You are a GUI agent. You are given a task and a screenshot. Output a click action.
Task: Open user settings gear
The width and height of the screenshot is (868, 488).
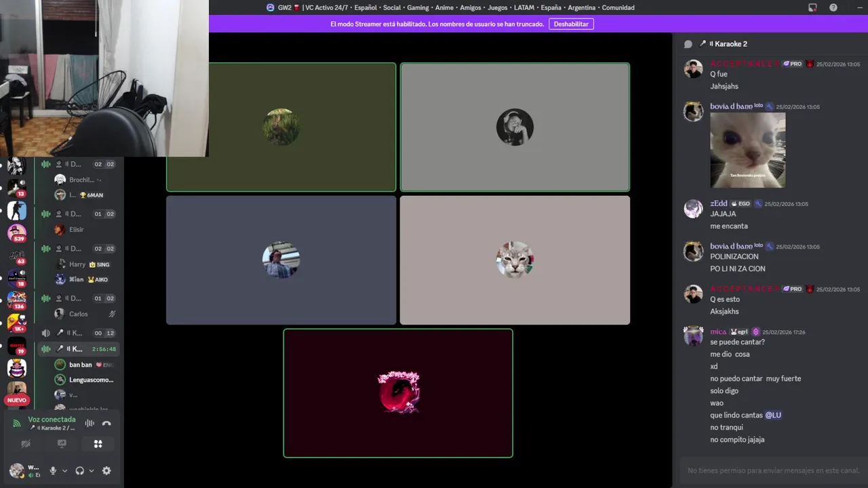click(x=106, y=470)
